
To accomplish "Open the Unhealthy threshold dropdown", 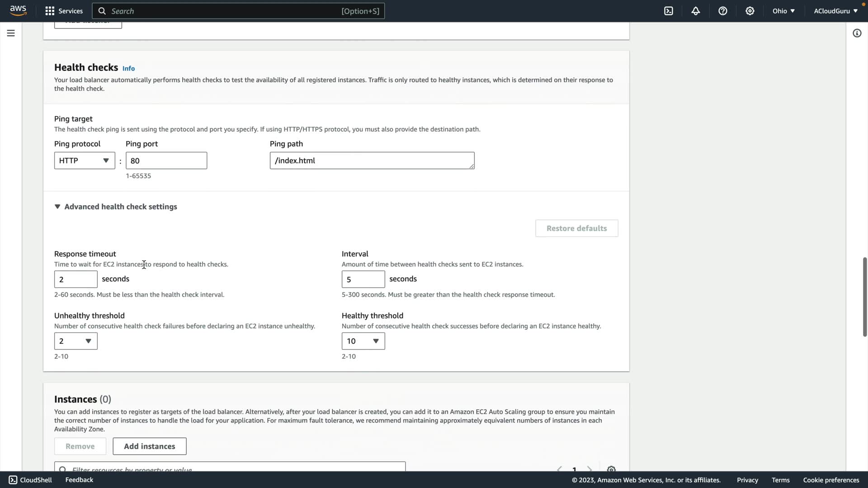I will click(75, 341).
